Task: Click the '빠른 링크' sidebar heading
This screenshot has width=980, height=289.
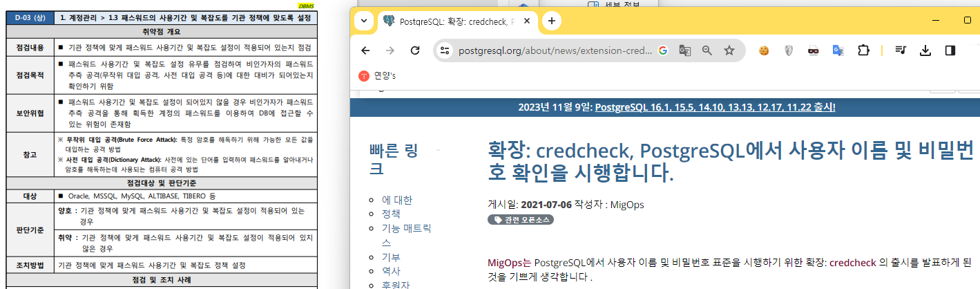Action: click(x=394, y=160)
